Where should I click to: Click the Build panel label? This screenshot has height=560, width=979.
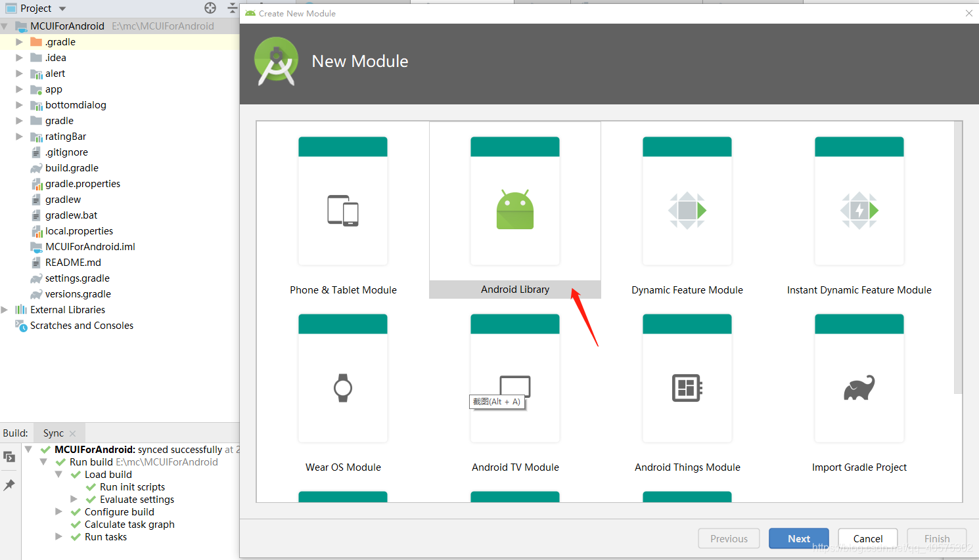(x=15, y=433)
